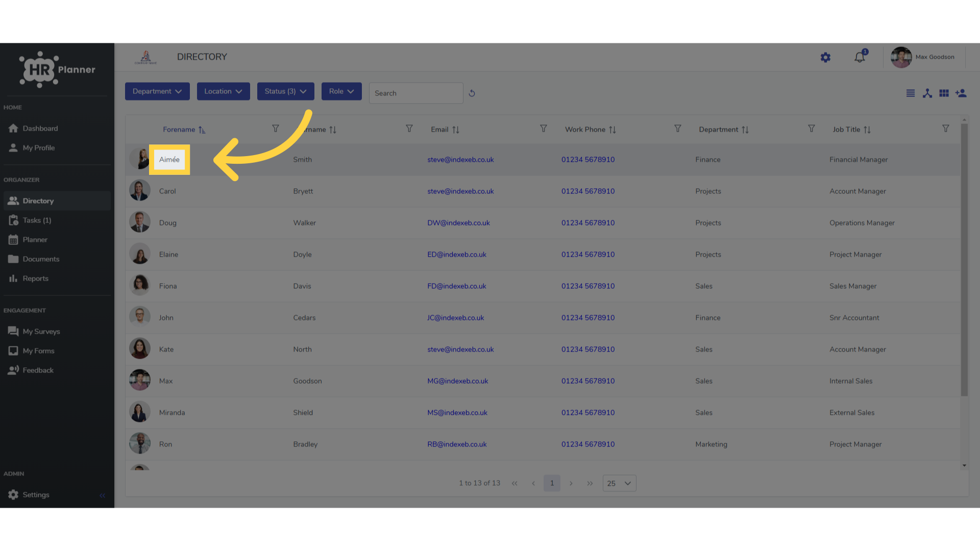The height and width of the screenshot is (551, 980).
Task: Expand the Location filter dropdown
Action: tap(223, 91)
